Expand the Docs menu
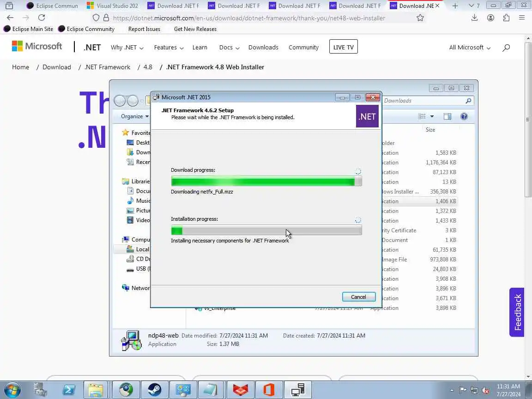The image size is (532, 399). (230, 48)
